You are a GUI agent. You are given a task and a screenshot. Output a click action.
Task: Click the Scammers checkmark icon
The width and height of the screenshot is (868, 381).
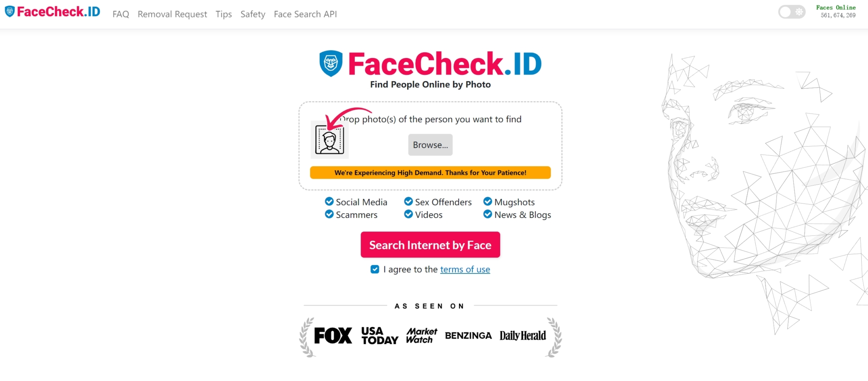coord(329,215)
